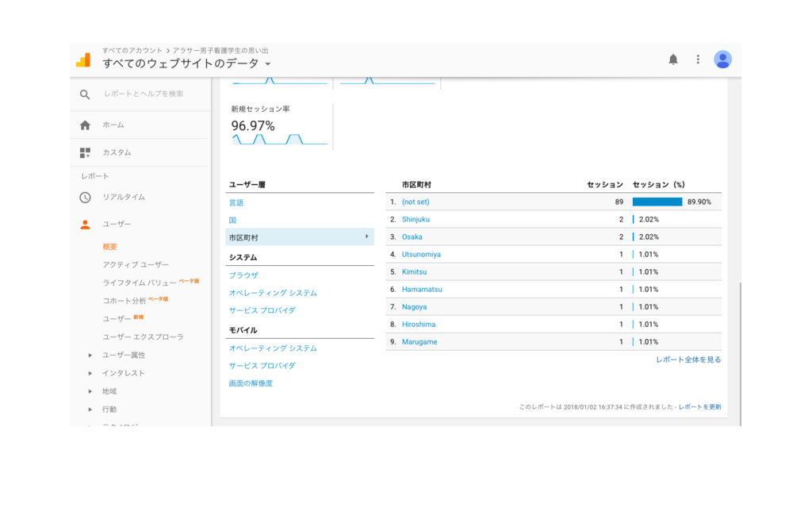Open the notifications bell
Screen dimensions: 812x508
pos(672,60)
